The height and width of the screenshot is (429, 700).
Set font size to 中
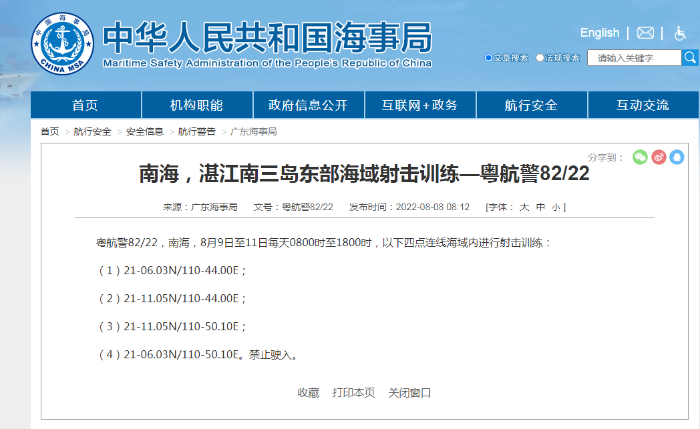(x=541, y=207)
